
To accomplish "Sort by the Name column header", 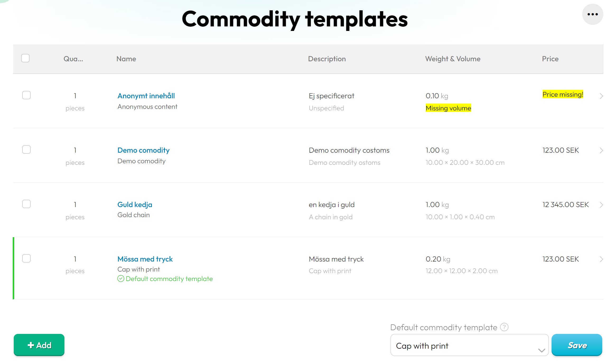I will point(126,59).
